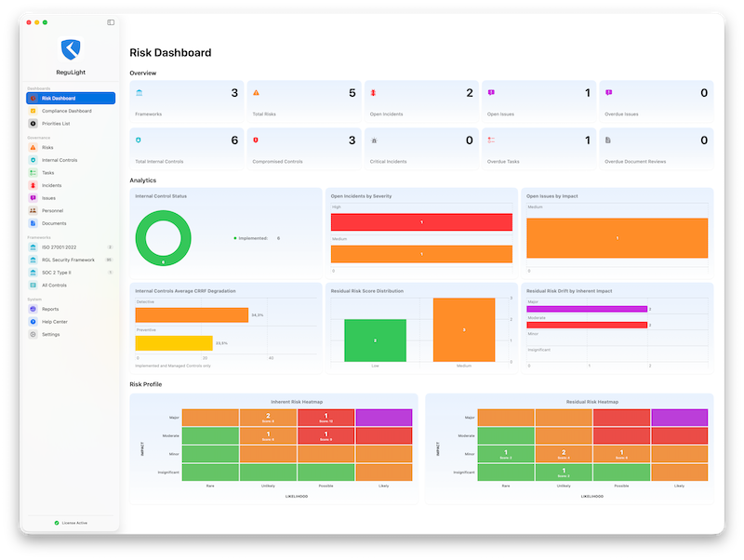
Task: Select the ISO 27001:2022 framework
Action: tap(61, 247)
